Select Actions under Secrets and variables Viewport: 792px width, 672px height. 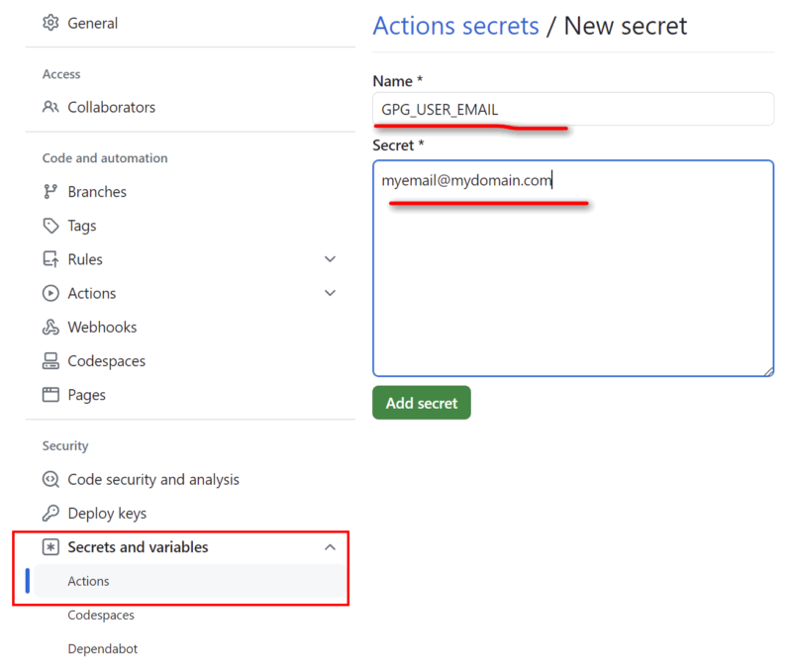[x=88, y=581]
